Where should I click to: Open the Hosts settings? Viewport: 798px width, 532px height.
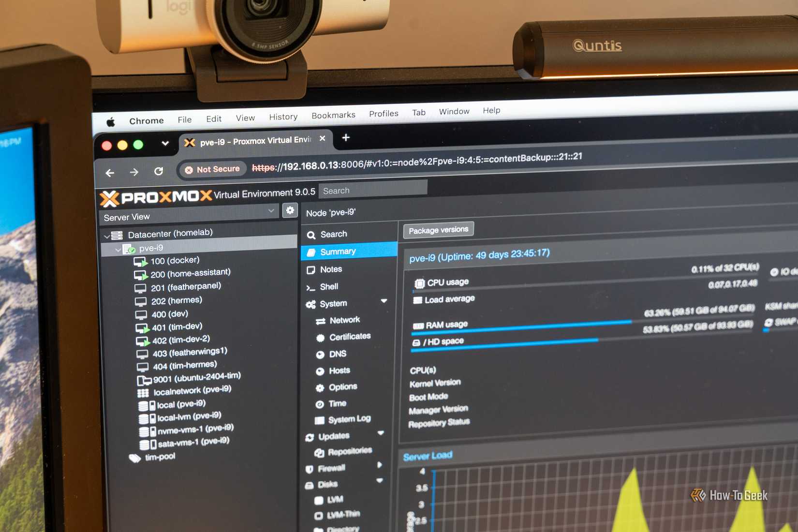333,371
